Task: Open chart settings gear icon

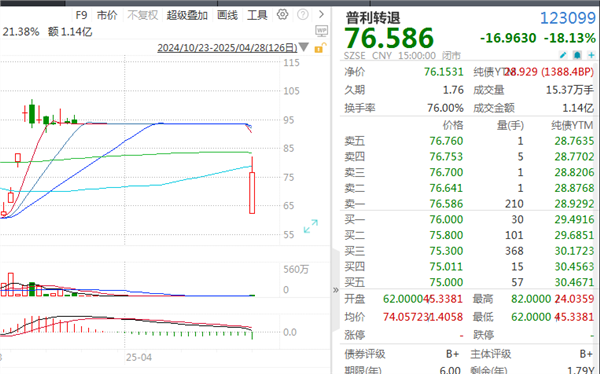Action: 282,15
